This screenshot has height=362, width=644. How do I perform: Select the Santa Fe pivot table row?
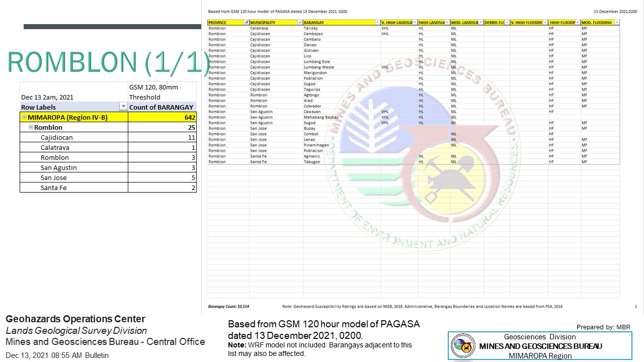pos(108,188)
